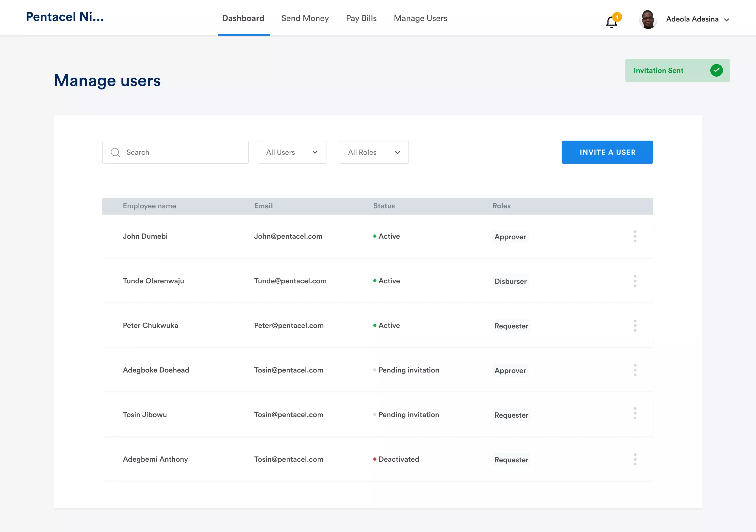Click the Disburser role badge
The width and height of the screenshot is (756, 532).
(x=511, y=281)
